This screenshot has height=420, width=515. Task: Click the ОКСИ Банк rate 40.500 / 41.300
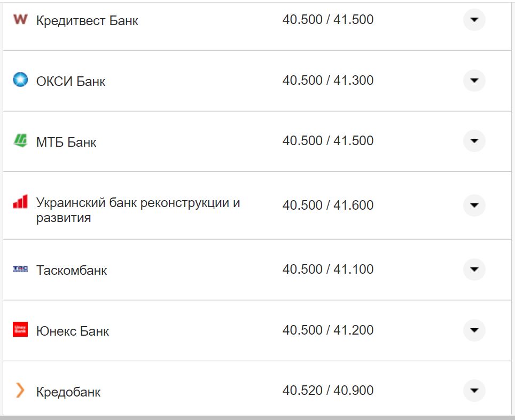[328, 81]
